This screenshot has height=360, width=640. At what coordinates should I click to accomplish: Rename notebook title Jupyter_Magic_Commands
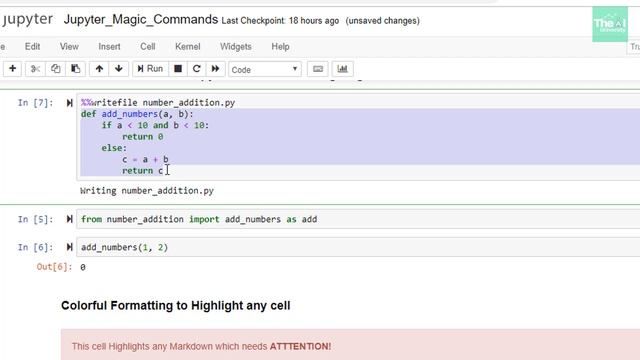coord(141,20)
